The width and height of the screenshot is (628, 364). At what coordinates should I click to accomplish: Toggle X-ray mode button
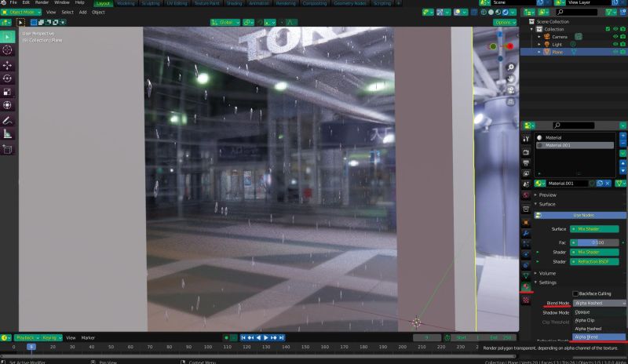tap(474, 12)
